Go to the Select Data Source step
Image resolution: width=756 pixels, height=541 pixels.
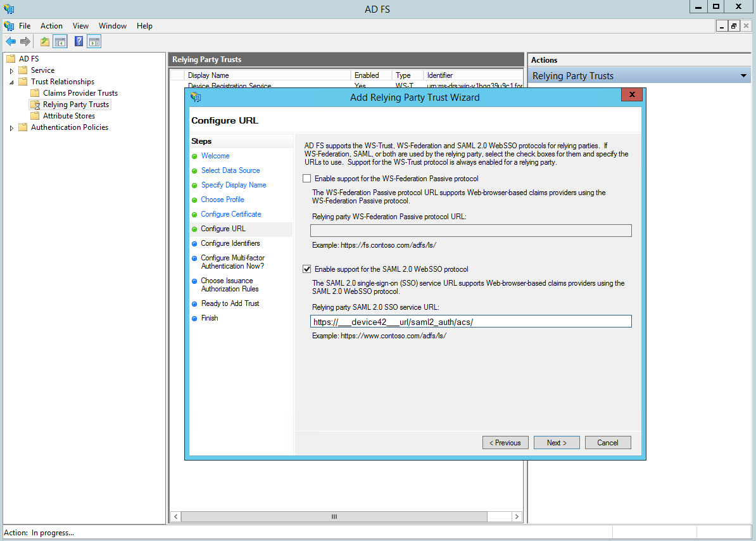(230, 170)
